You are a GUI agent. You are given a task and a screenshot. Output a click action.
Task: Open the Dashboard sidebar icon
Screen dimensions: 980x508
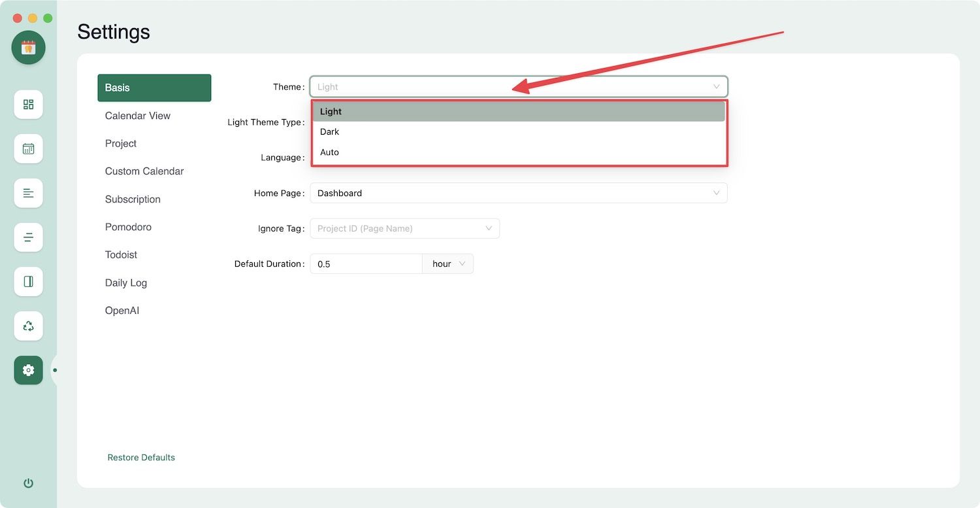coord(28,105)
